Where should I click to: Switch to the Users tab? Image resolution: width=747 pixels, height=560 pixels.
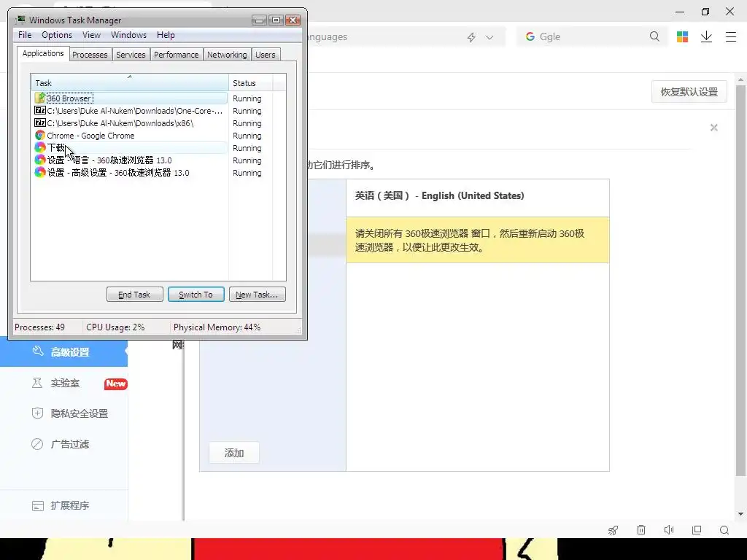click(266, 55)
